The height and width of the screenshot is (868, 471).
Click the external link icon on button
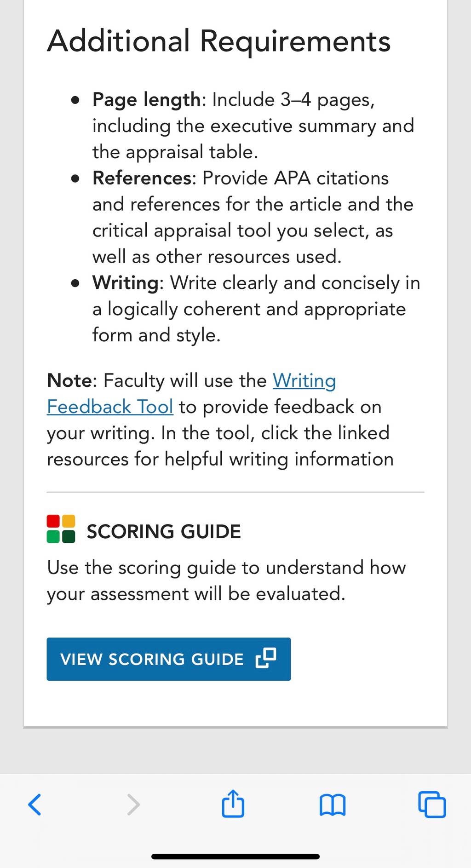(x=266, y=658)
